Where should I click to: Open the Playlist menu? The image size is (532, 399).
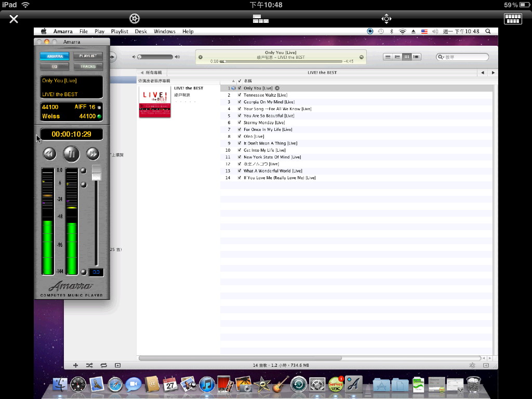(119, 31)
